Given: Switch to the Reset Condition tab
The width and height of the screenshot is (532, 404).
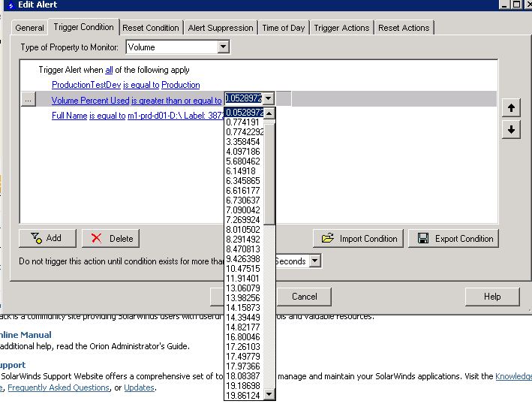Looking at the screenshot, I should (x=151, y=28).
